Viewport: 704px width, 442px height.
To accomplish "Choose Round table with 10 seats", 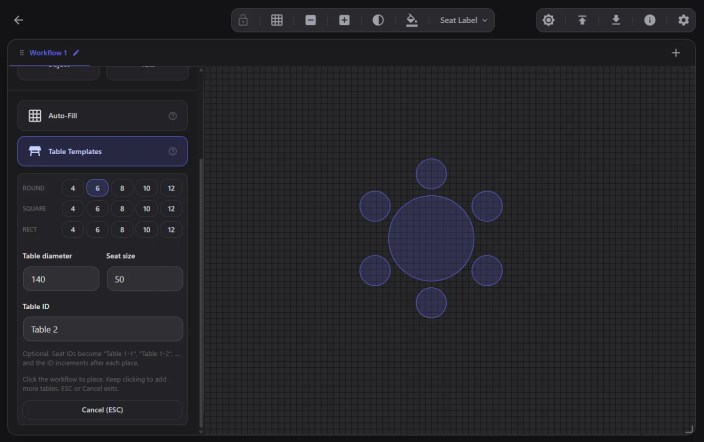I will click(x=146, y=188).
